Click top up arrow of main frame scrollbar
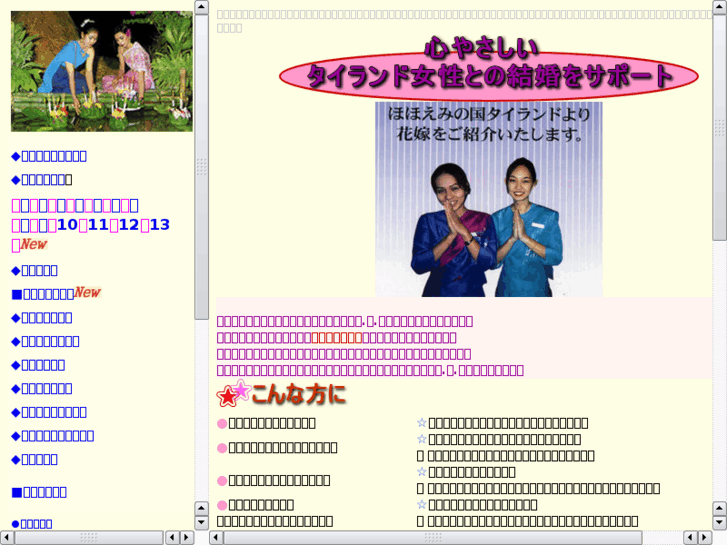Screen dimensions: 727x545 719,6
